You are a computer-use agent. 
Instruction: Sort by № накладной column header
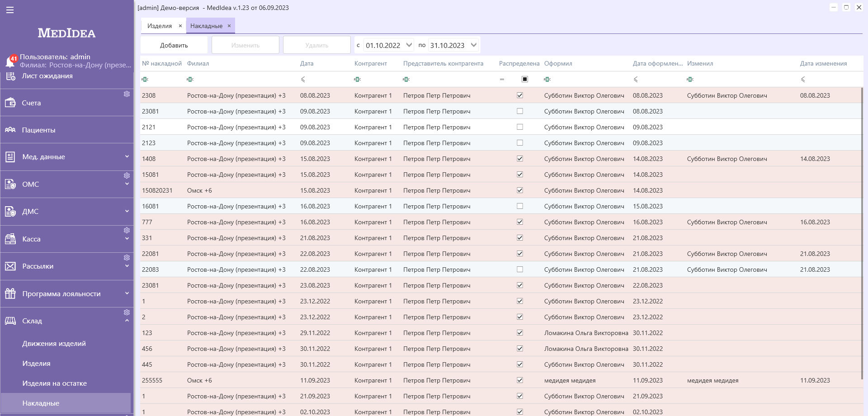[161, 63]
